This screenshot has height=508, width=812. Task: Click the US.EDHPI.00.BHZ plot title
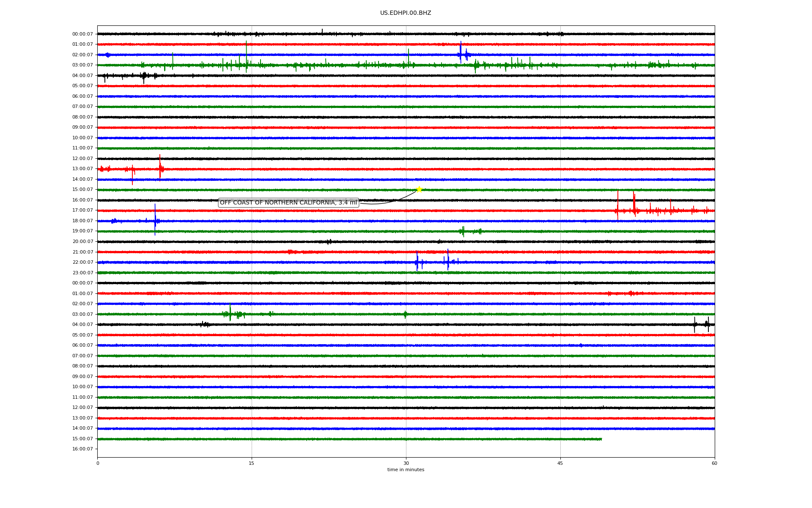coord(406,13)
